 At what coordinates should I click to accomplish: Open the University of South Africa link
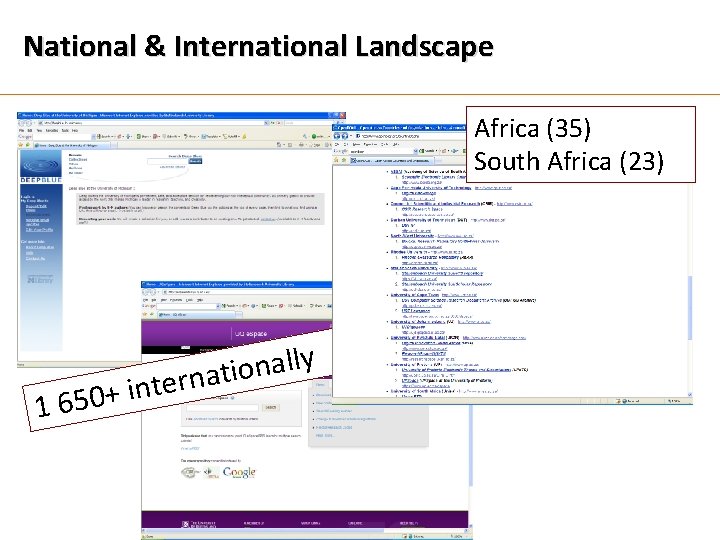point(422,392)
